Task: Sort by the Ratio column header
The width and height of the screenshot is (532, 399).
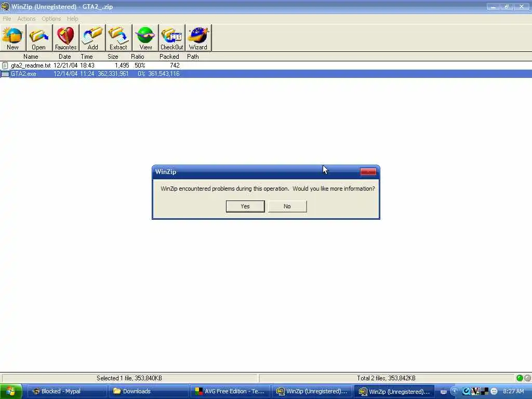Action: coord(137,57)
